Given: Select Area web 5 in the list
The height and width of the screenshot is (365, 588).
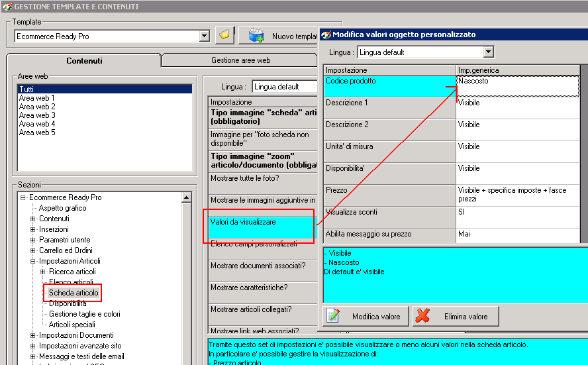Looking at the screenshot, I should [37, 132].
